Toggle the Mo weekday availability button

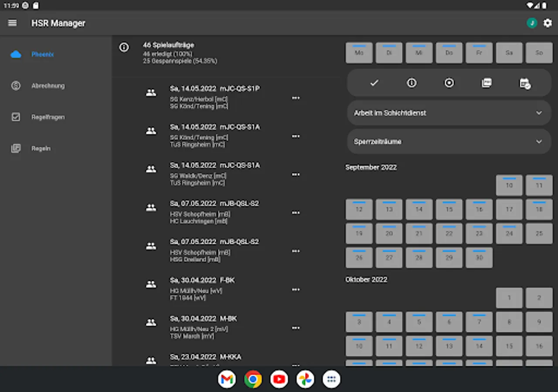tap(359, 53)
